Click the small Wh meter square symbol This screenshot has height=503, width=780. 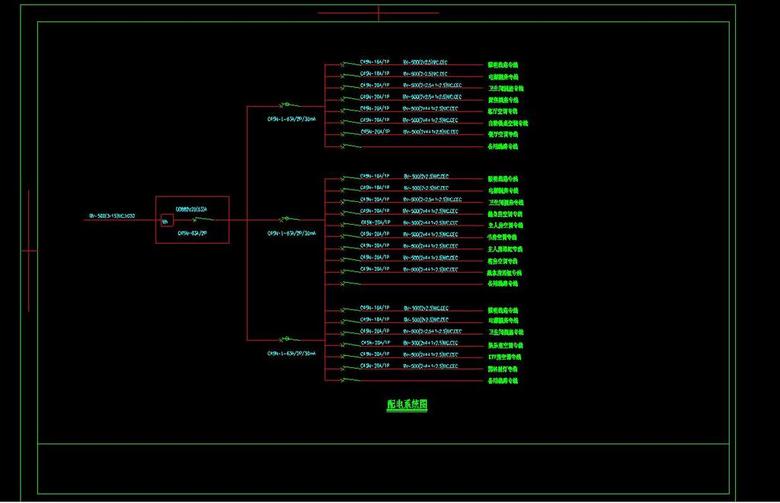(x=165, y=222)
